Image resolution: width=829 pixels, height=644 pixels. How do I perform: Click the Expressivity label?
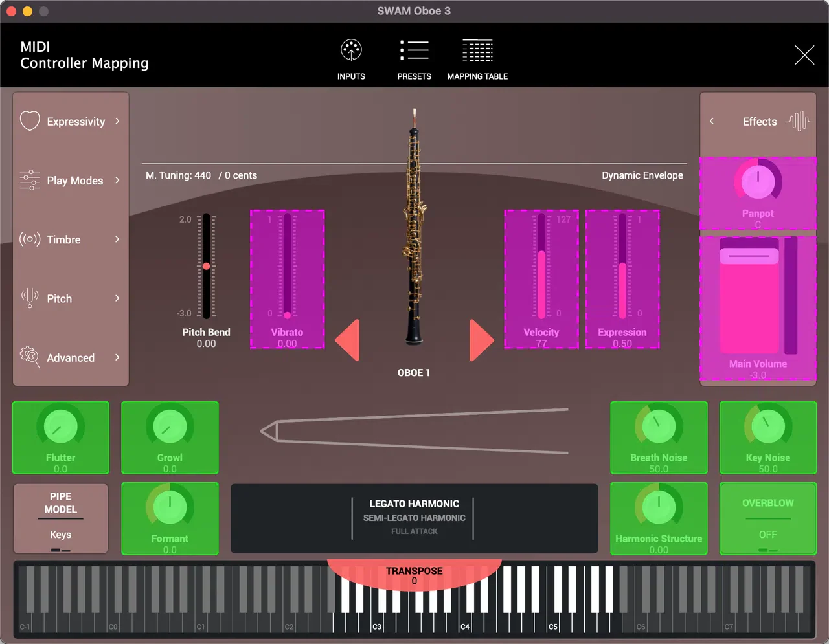[76, 122]
